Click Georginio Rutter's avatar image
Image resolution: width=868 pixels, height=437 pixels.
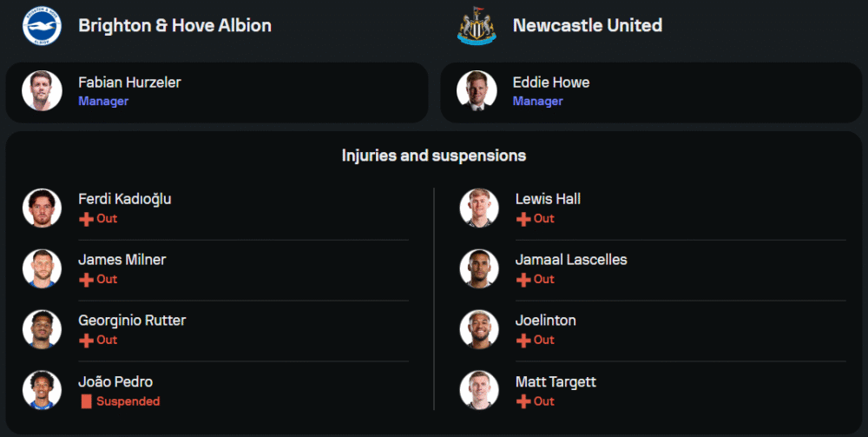[x=42, y=330]
